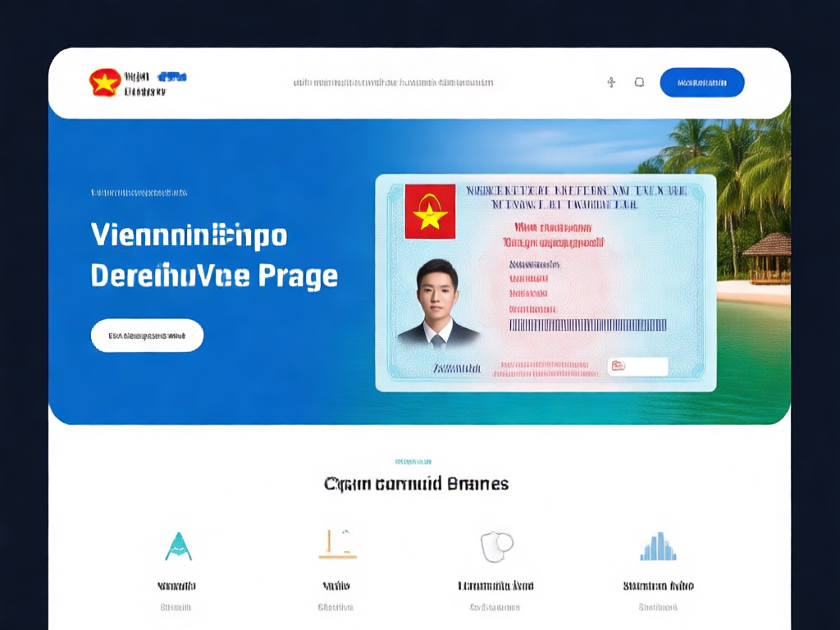Click the label under the shield icon

tap(496, 586)
